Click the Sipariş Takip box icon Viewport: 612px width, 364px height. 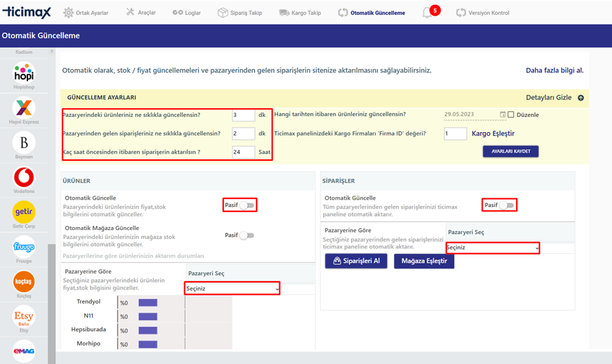coord(222,12)
